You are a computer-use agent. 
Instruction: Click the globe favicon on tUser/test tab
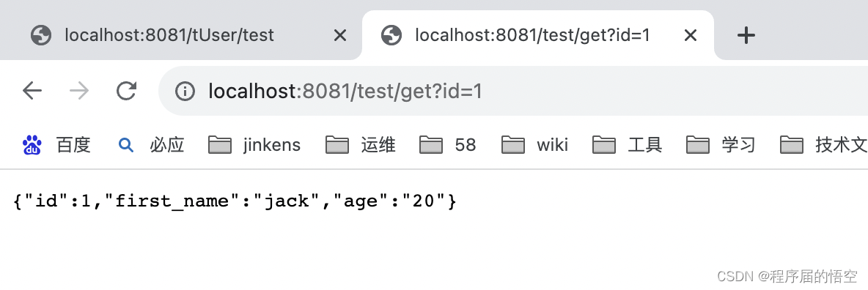(41, 35)
